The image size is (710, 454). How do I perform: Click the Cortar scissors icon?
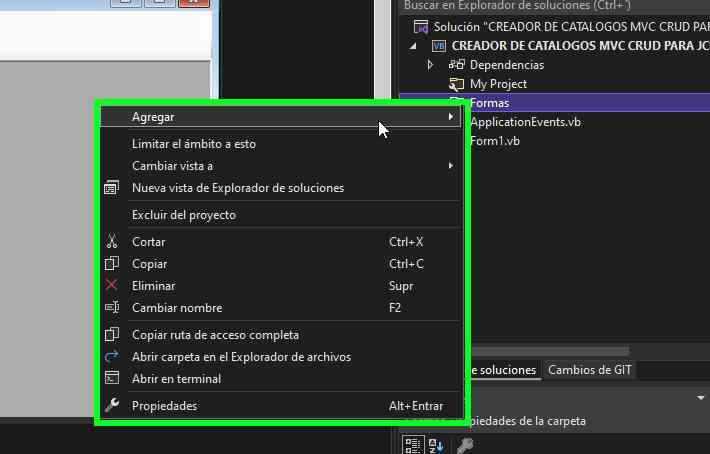112,242
